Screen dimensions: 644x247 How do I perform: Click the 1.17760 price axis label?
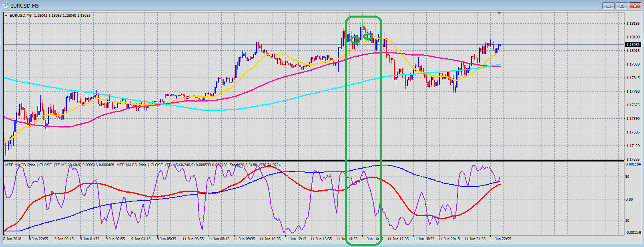coord(632,92)
